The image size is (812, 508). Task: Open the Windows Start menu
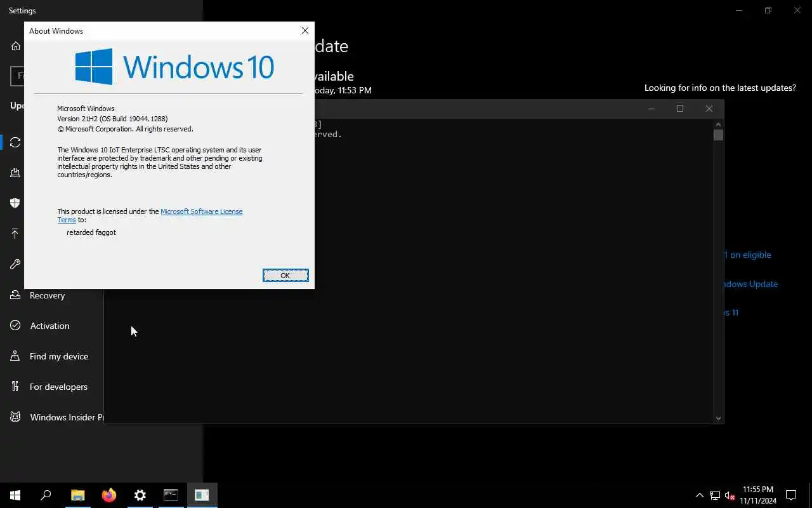[15, 495]
